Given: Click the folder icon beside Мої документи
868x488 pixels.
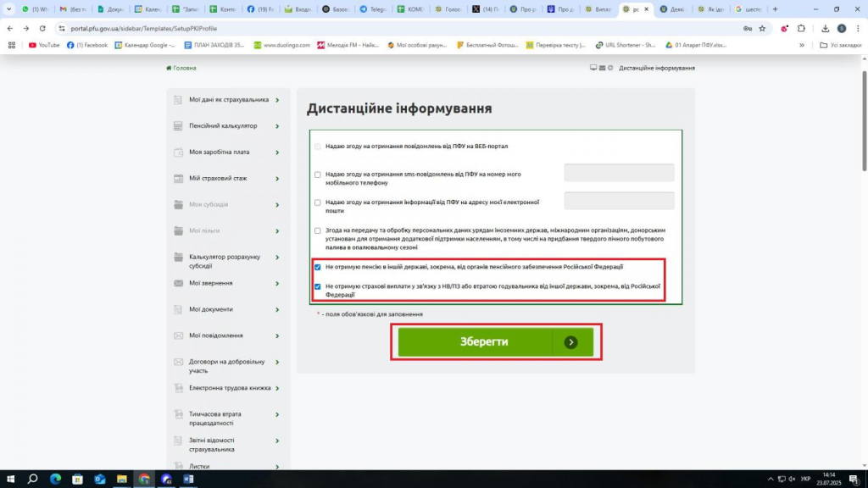Looking at the screenshot, I should (178, 309).
